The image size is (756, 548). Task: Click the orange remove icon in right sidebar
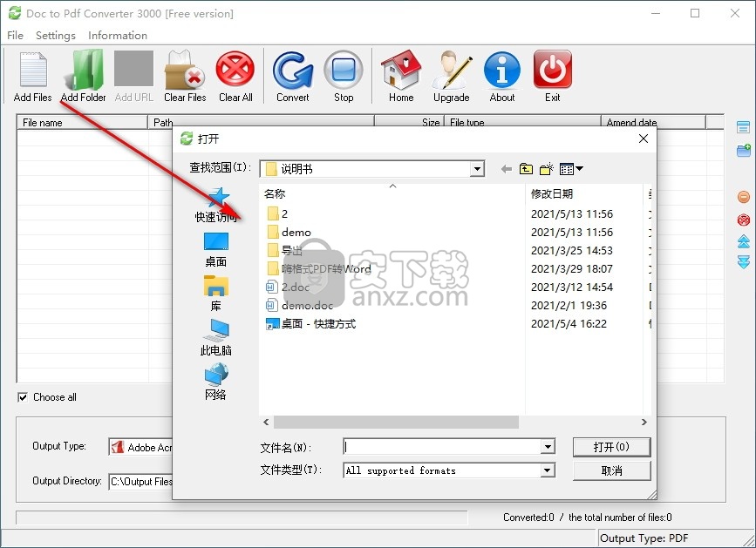tap(744, 197)
